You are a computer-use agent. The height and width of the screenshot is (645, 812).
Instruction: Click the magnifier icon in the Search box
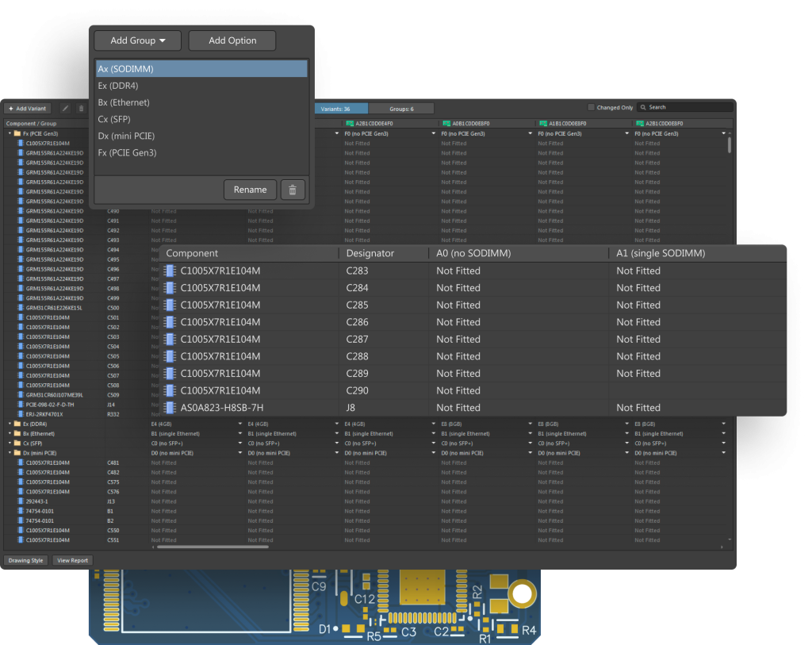point(643,107)
